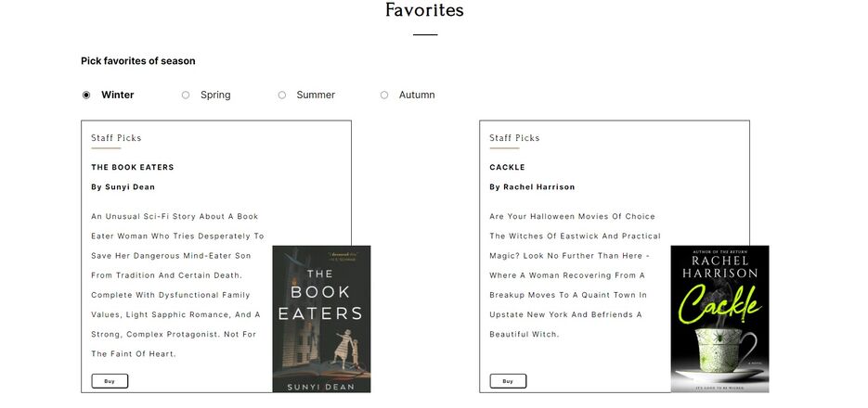Screen dimensions: 868x408
Task: Click Staff Picks heading in right card
Action: pos(514,137)
